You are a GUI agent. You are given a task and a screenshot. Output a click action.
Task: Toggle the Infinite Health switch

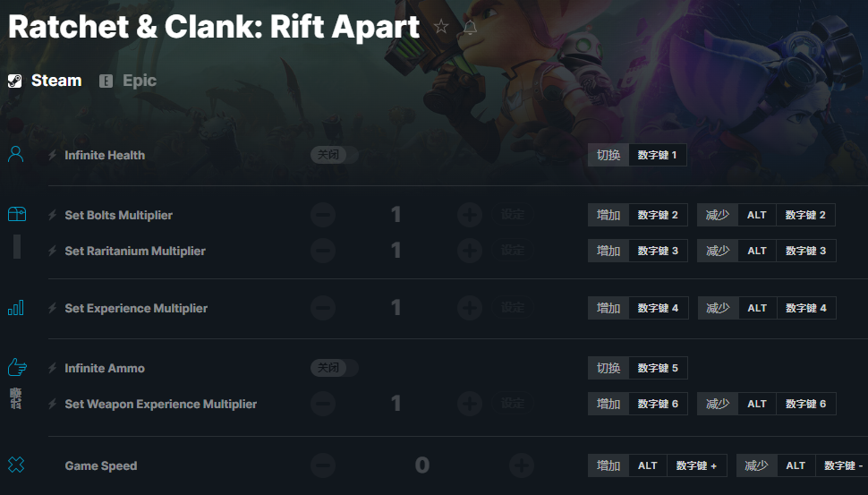click(x=334, y=155)
